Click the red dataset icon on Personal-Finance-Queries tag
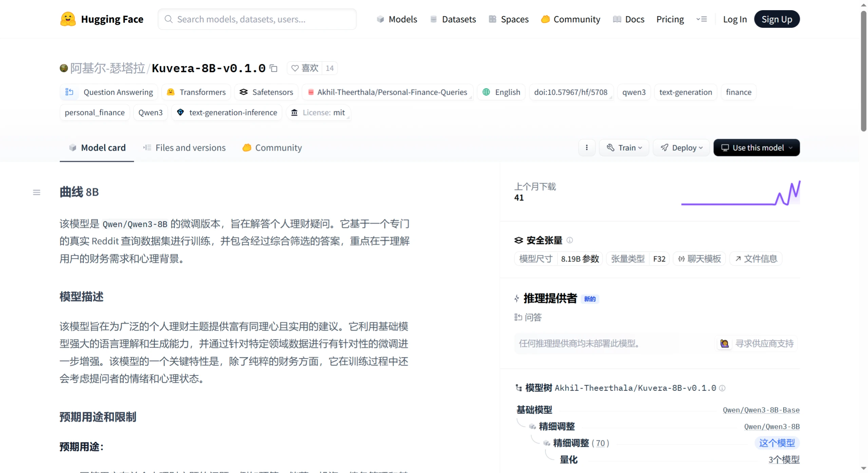The image size is (868, 473). (x=310, y=92)
